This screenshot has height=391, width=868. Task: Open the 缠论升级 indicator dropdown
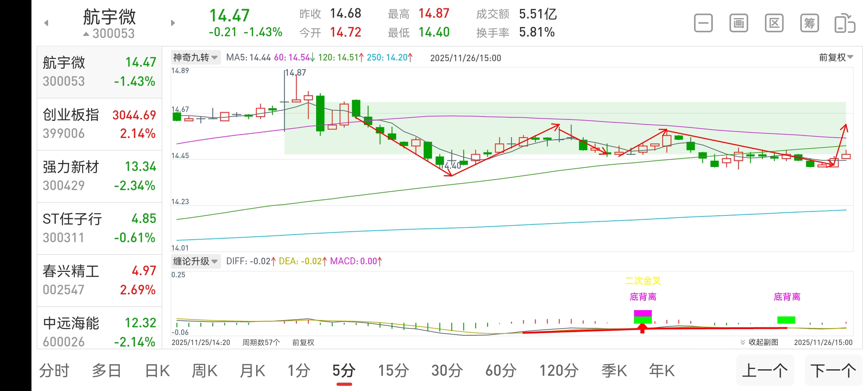(x=195, y=261)
